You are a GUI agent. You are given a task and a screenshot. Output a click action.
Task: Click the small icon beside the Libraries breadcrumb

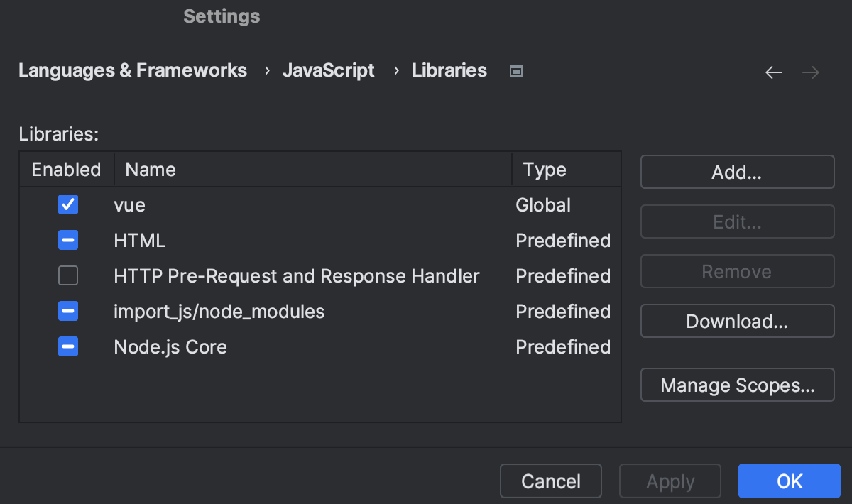515,70
